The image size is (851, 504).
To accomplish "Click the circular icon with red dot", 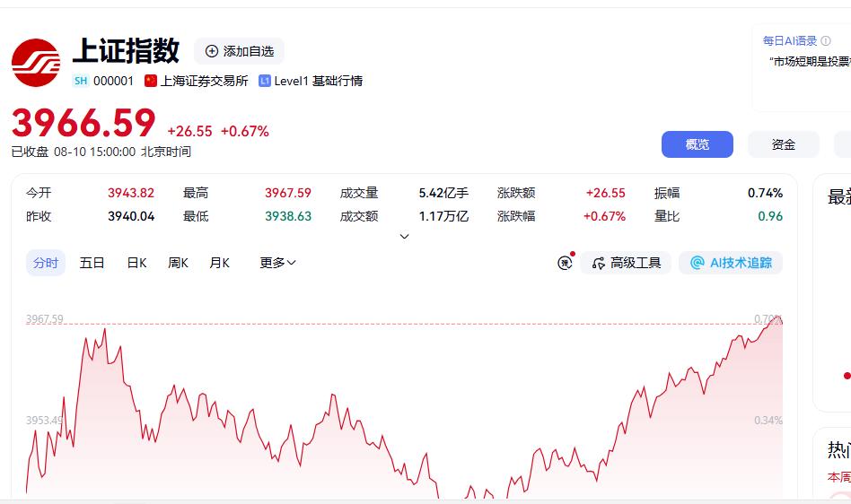I will coord(566,262).
